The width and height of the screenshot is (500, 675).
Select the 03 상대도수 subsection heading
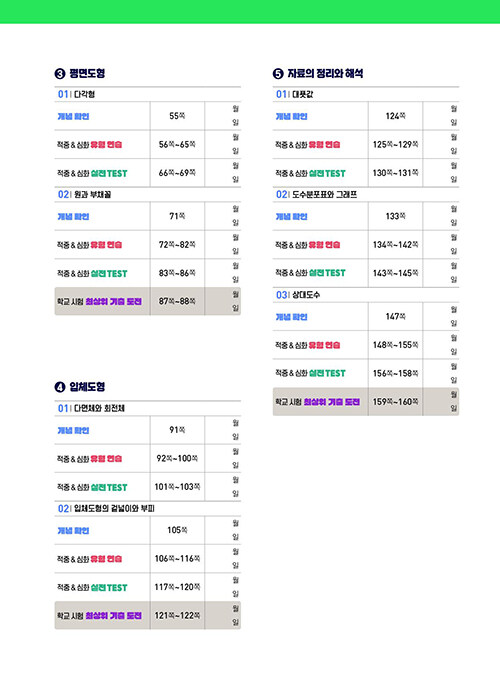pos(298,295)
